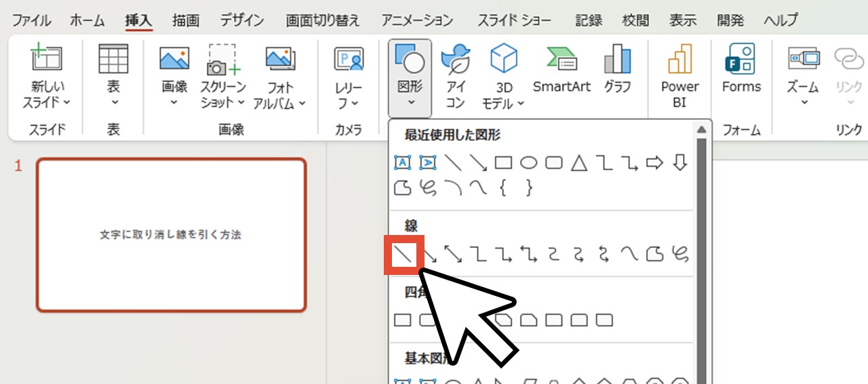Select the right brace shape

[528, 188]
